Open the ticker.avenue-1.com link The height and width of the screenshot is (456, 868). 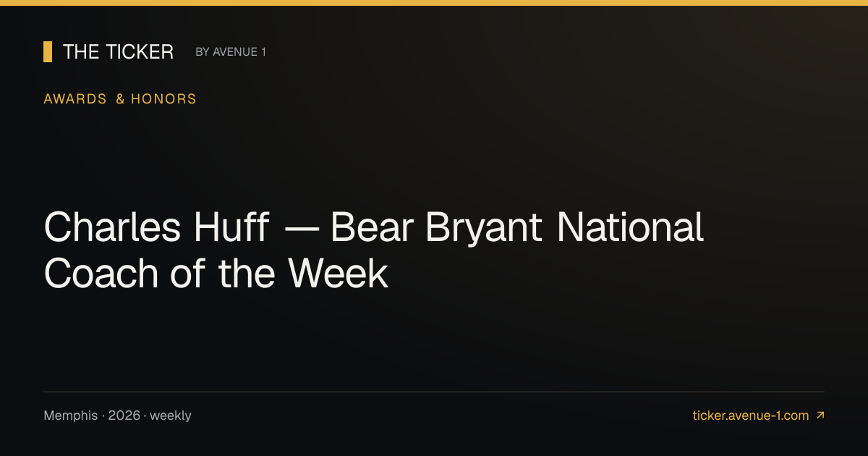click(751, 415)
